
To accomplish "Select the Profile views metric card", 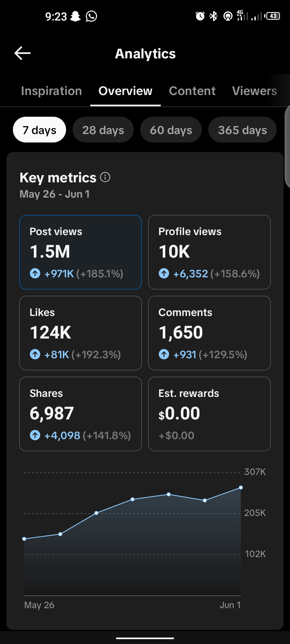I will (209, 252).
